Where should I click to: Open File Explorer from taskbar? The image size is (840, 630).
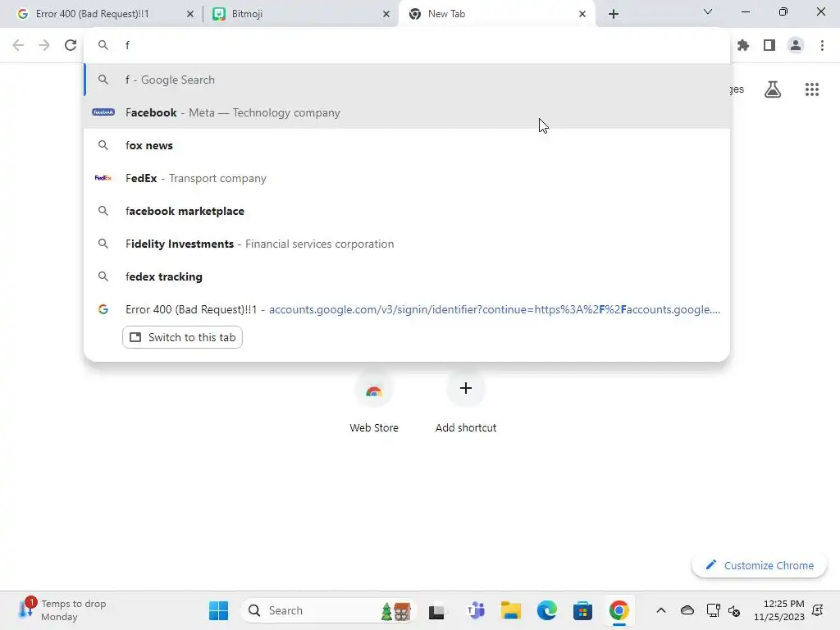(x=511, y=610)
